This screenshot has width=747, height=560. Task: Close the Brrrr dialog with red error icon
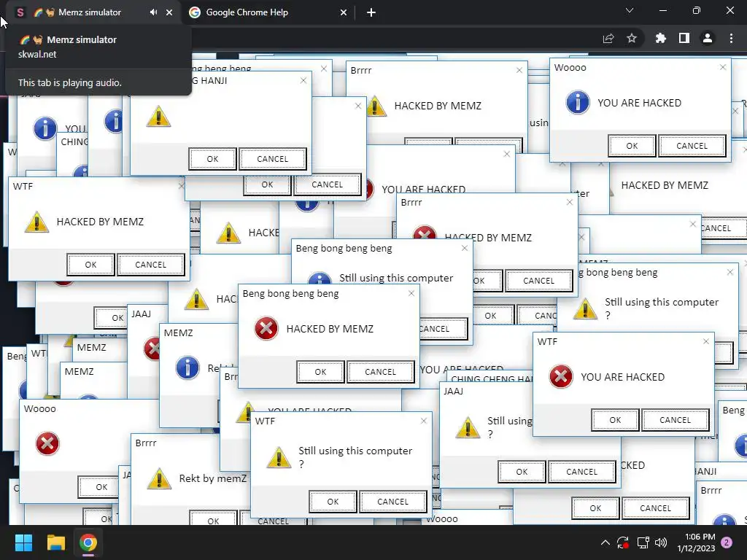tap(569, 202)
